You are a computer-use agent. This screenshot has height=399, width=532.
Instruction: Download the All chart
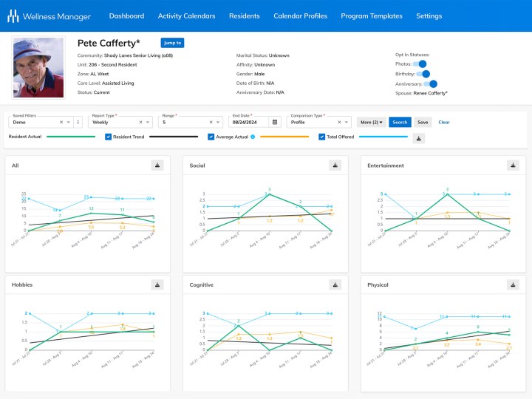(157, 166)
